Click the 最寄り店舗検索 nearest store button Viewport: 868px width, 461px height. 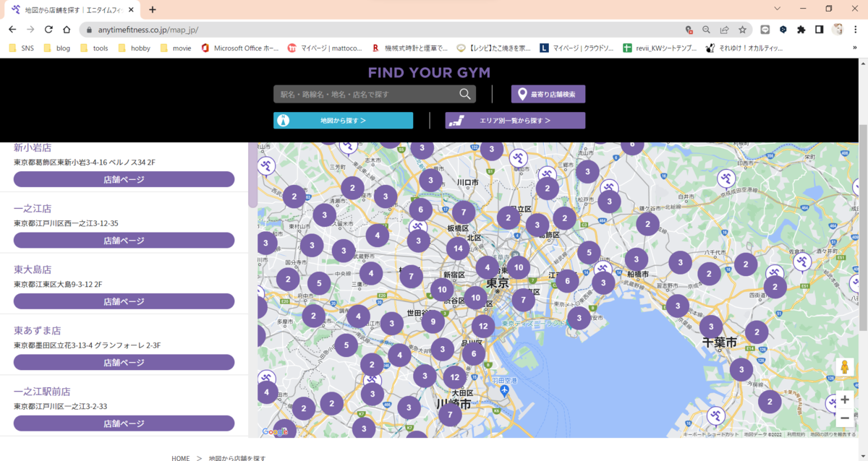[548, 94]
